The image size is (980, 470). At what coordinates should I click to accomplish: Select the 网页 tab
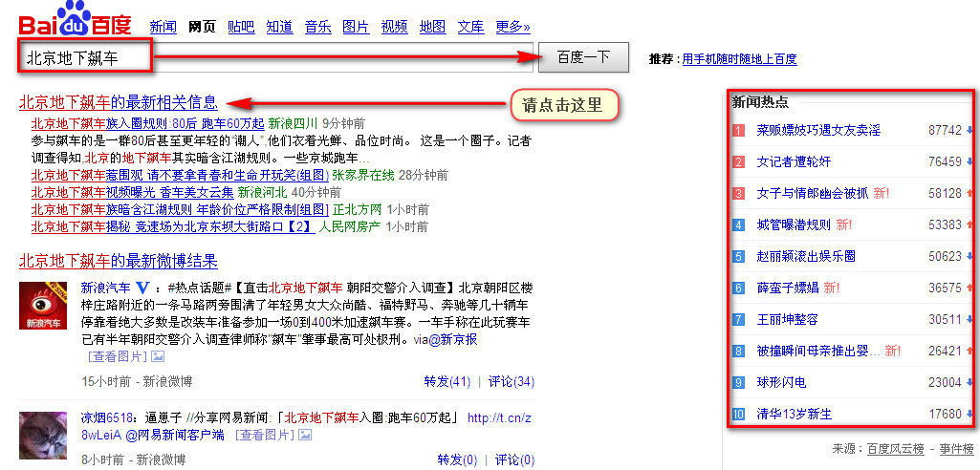coord(202,27)
